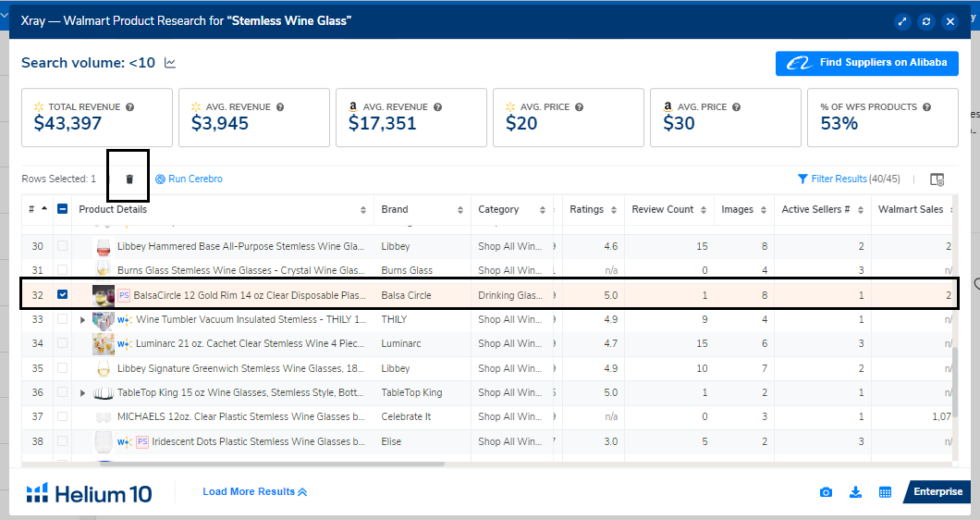The width and height of the screenshot is (980, 520).
Task: Open Filter Results
Action: (839, 179)
